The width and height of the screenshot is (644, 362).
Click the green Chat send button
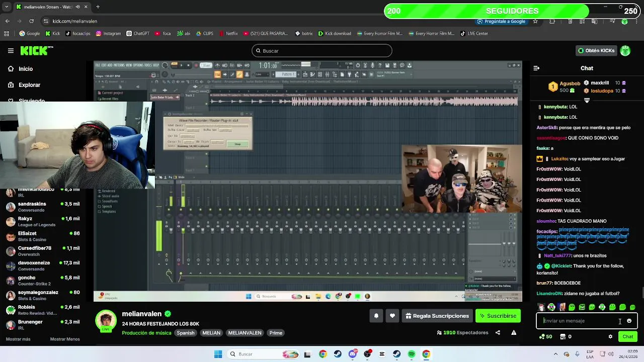(x=628, y=337)
